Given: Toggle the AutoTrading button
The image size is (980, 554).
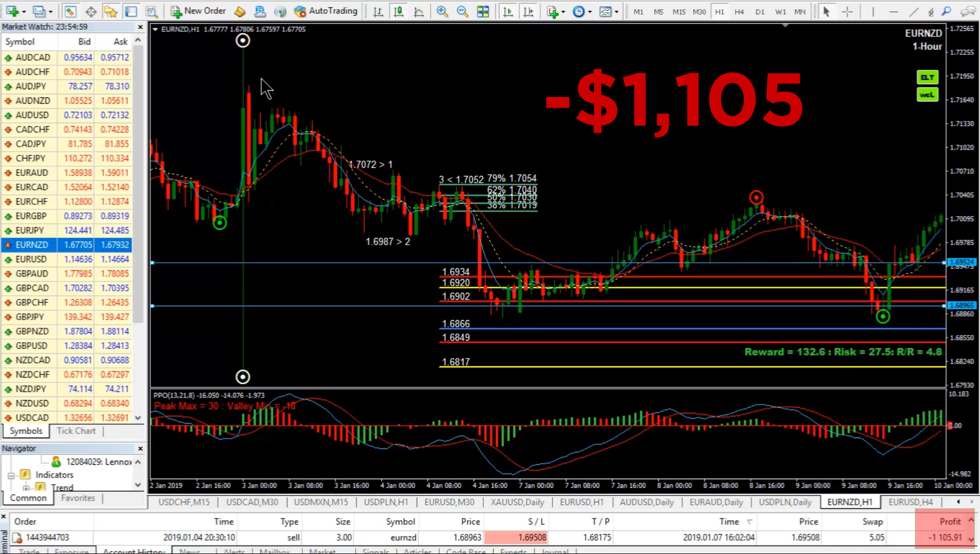Looking at the screenshot, I should click(325, 11).
